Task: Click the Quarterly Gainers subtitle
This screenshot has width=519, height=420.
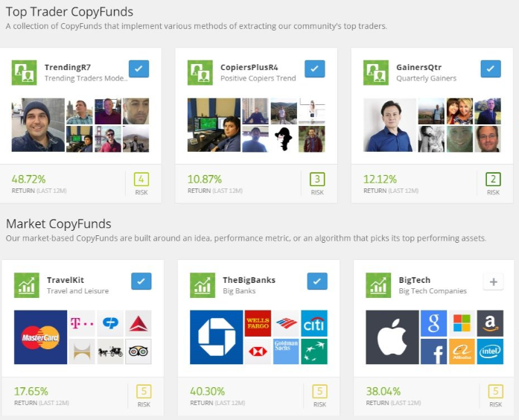Action: pos(427,78)
